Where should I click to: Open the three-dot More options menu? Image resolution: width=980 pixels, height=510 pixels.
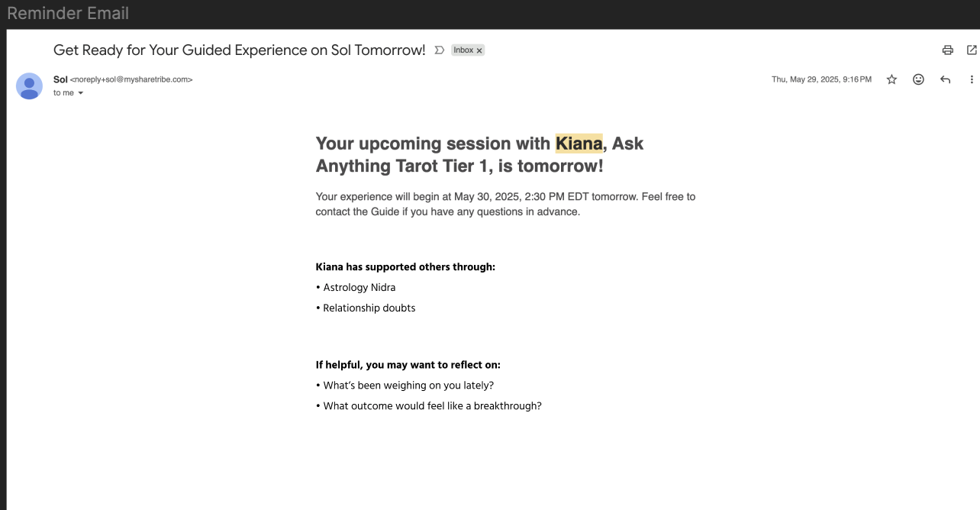tap(972, 79)
